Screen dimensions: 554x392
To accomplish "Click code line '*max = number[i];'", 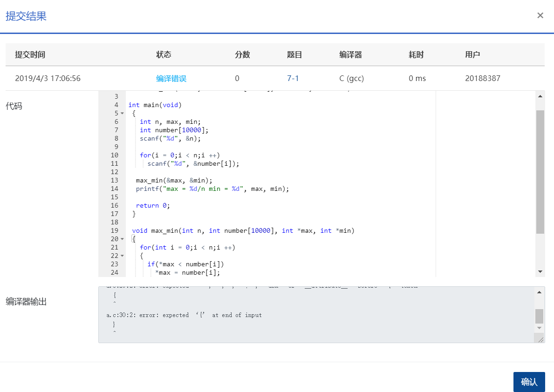I will click(187, 273).
